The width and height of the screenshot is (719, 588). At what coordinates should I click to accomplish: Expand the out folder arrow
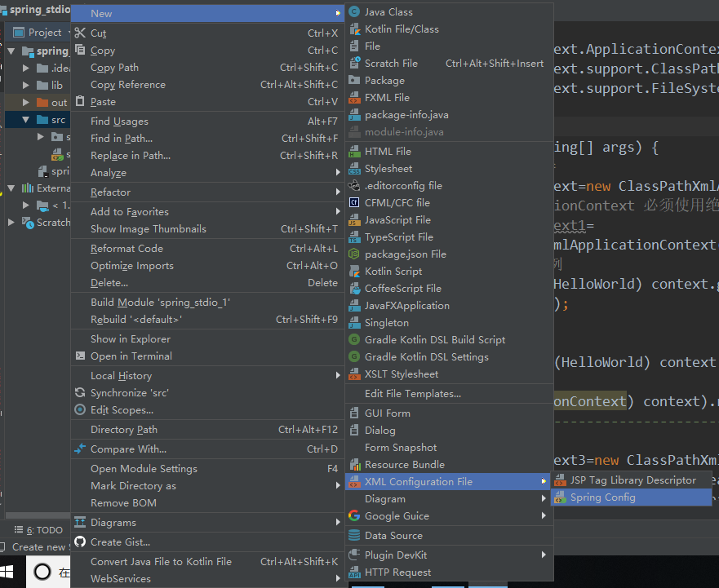[25, 102]
